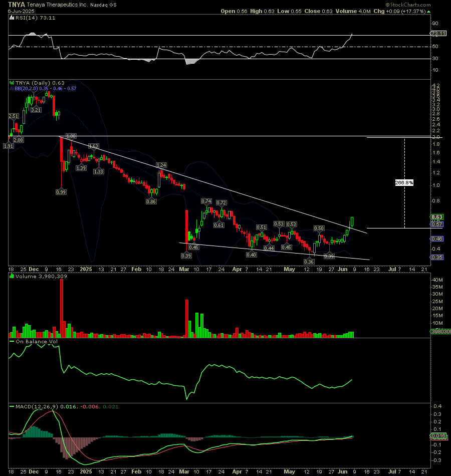
Task: Click the 0.50 price annotation
Action: pos(319,228)
